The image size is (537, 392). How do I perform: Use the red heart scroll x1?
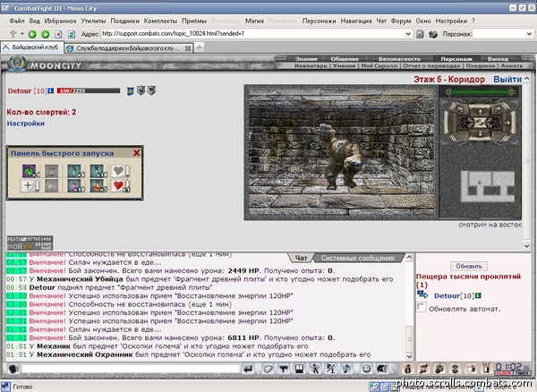119,185
